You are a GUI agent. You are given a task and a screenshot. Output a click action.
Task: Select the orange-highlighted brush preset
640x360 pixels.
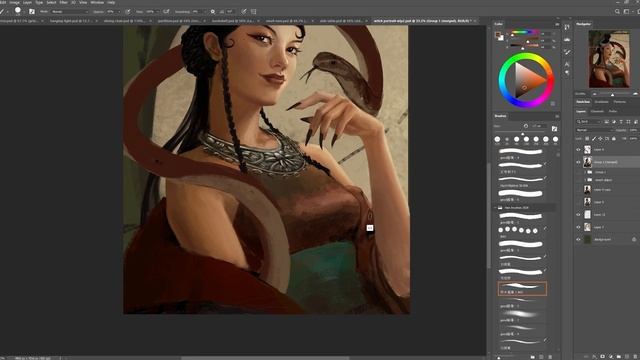tap(522, 289)
